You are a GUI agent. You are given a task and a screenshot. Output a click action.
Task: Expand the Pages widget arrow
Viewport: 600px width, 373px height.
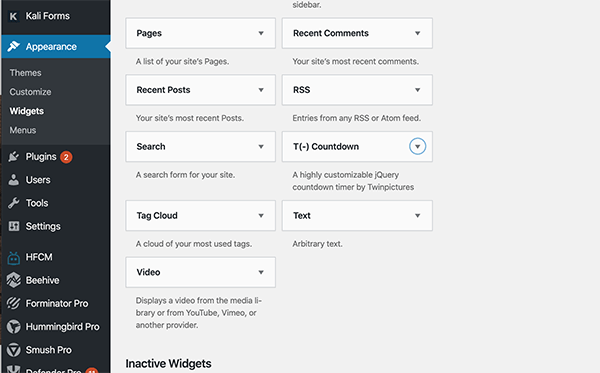[261, 33]
